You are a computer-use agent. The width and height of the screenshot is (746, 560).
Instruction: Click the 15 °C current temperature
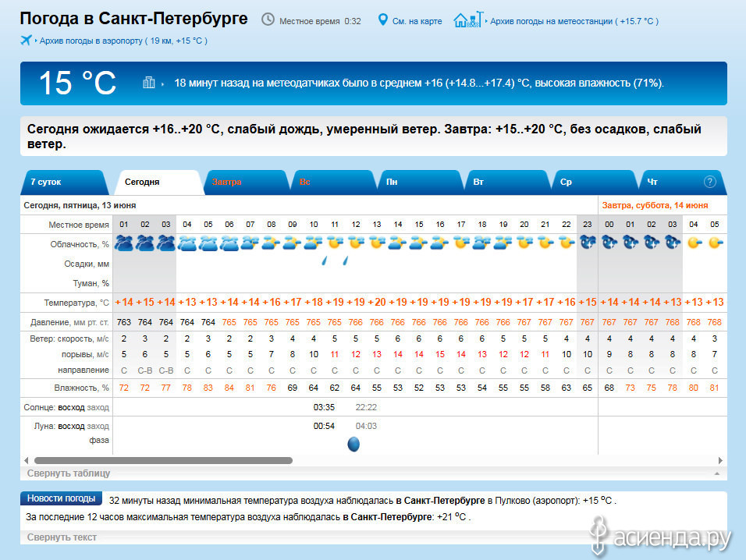pyautogui.click(x=77, y=83)
